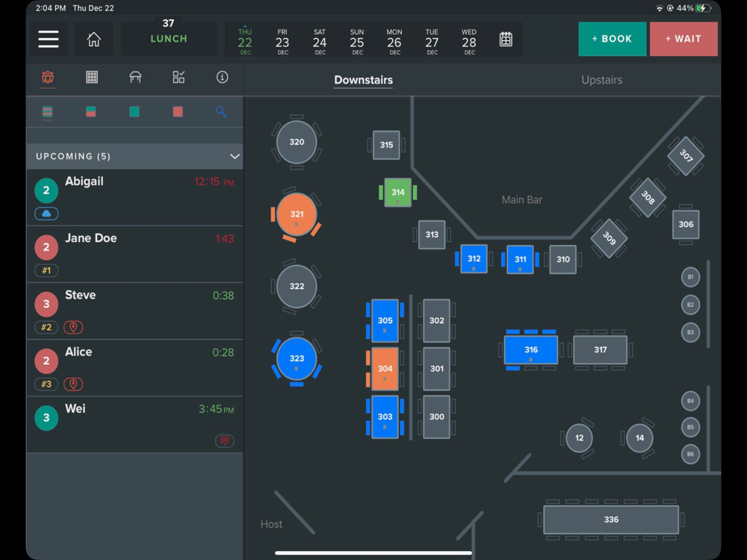Open Abigail's 12:15 PM reservation

tap(134, 198)
